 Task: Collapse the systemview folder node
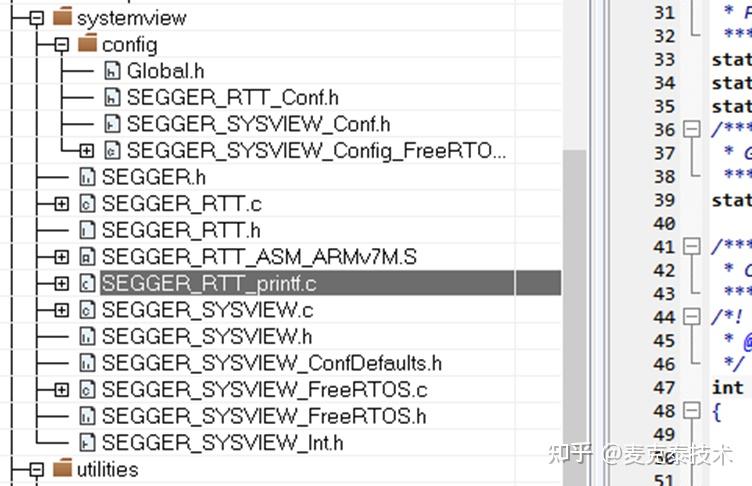tap(36, 18)
